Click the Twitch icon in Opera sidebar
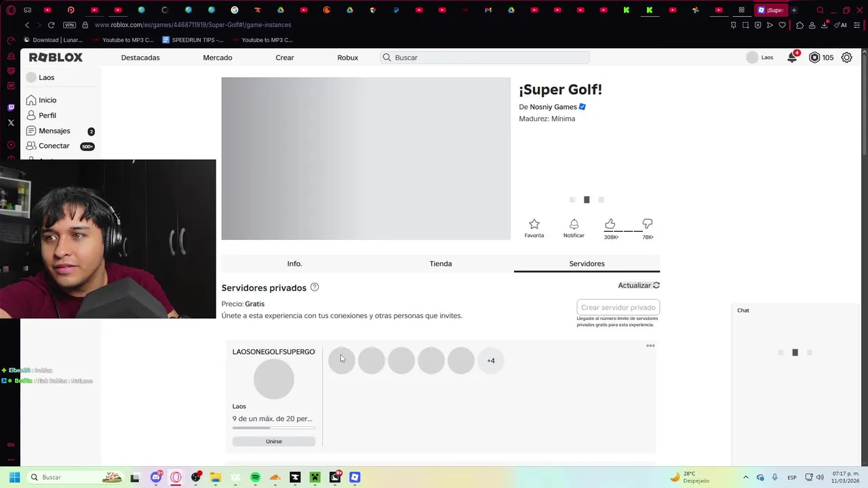868x488 pixels. pos(11,107)
